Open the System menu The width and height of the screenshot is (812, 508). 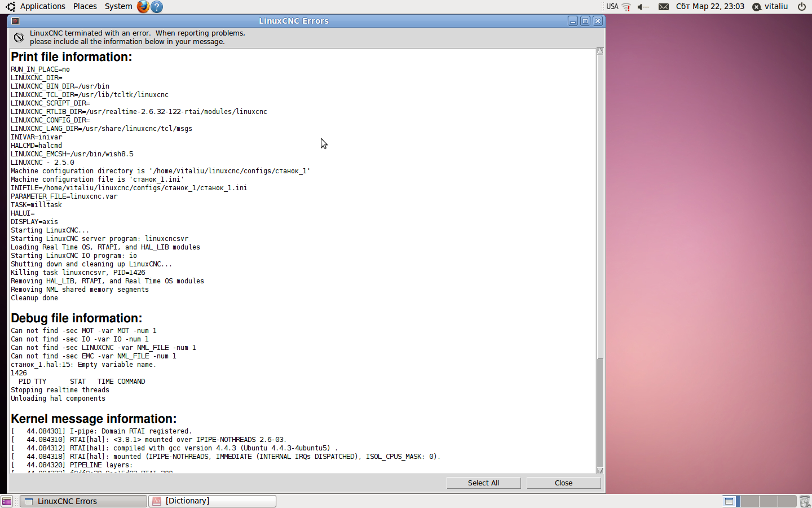click(x=118, y=6)
